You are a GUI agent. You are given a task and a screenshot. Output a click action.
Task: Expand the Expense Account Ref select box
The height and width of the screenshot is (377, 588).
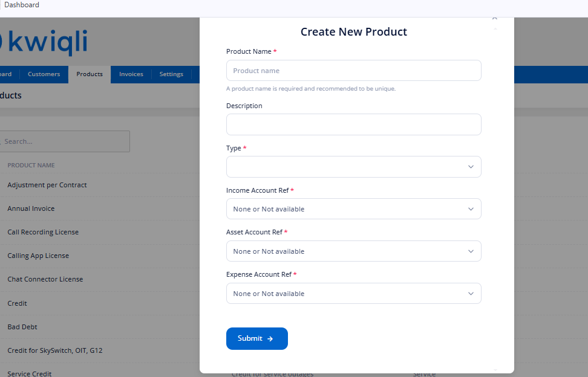[354, 294]
